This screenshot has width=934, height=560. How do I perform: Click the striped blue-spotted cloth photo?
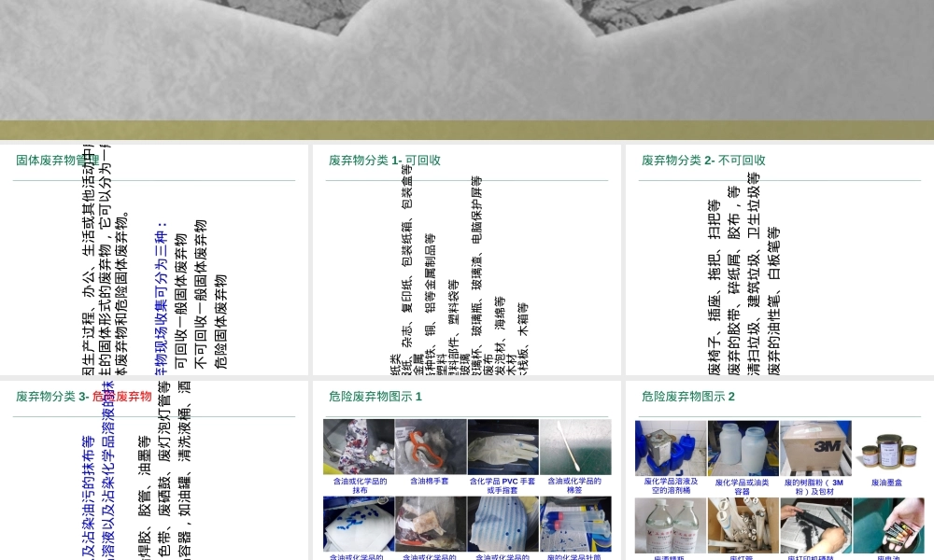pos(503,525)
